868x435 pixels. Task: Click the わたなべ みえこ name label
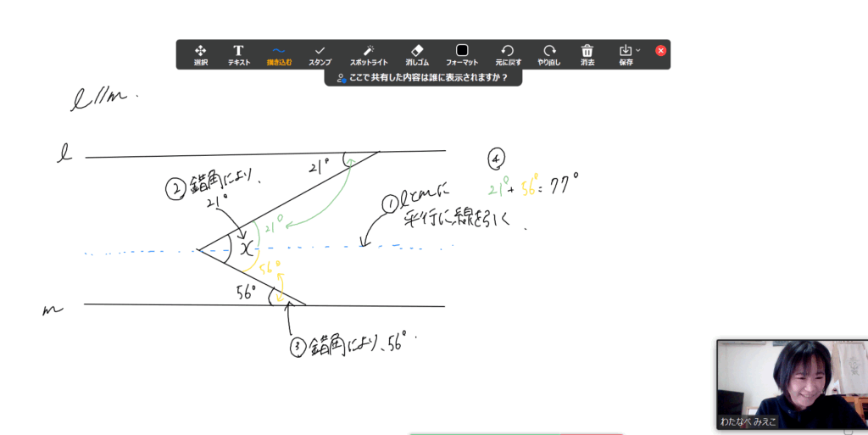pyautogui.click(x=748, y=421)
